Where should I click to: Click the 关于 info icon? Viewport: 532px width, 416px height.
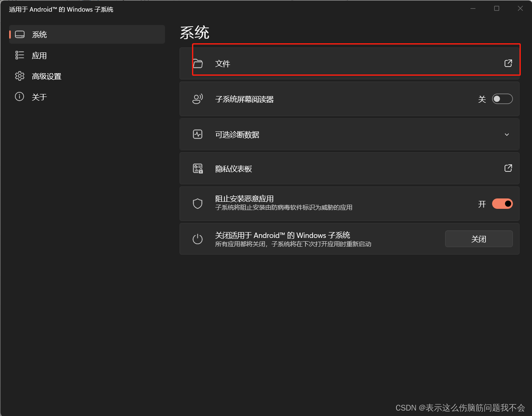pos(20,97)
